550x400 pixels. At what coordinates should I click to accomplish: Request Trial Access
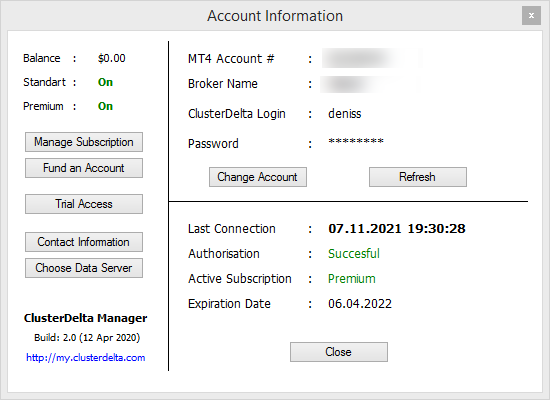coord(84,204)
